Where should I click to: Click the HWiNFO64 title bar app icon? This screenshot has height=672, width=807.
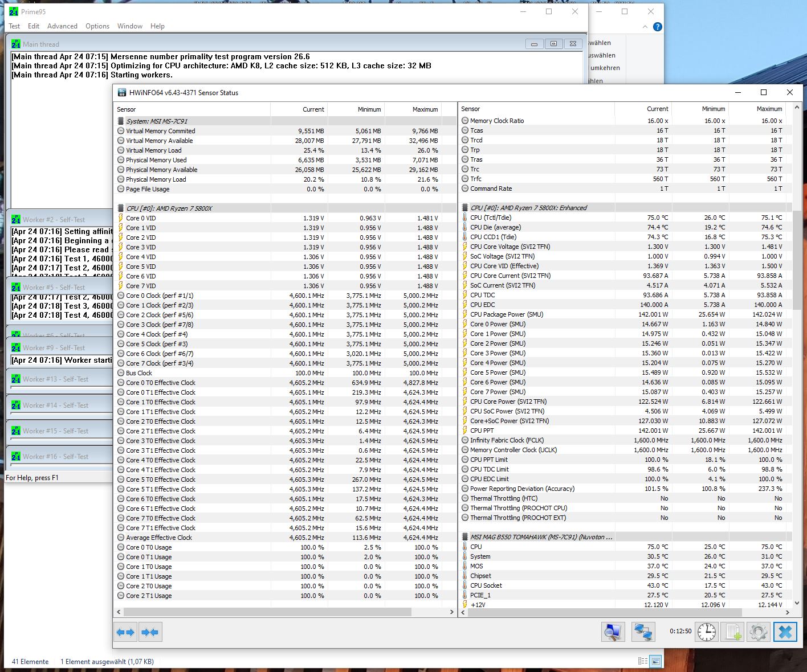pos(122,93)
